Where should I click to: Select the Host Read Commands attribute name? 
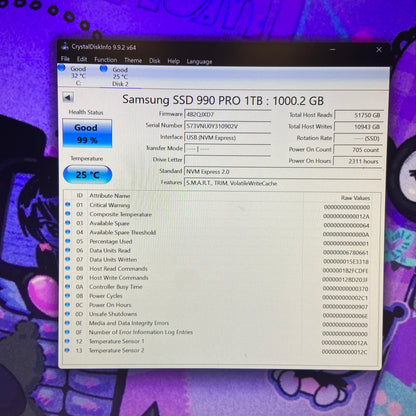point(118,268)
